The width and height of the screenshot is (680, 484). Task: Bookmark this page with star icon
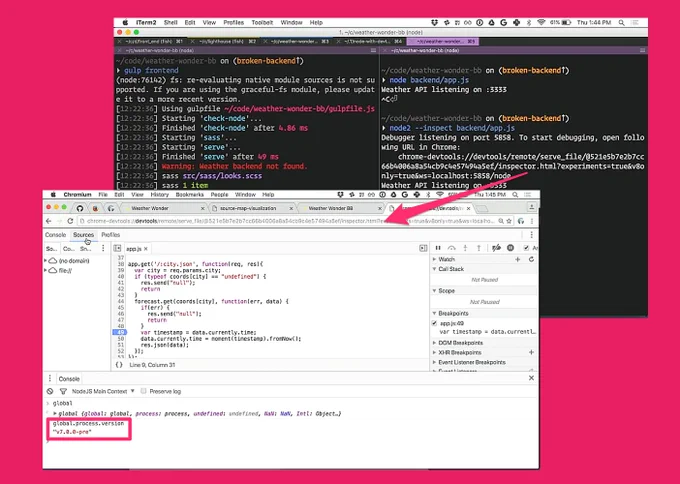pos(509,221)
